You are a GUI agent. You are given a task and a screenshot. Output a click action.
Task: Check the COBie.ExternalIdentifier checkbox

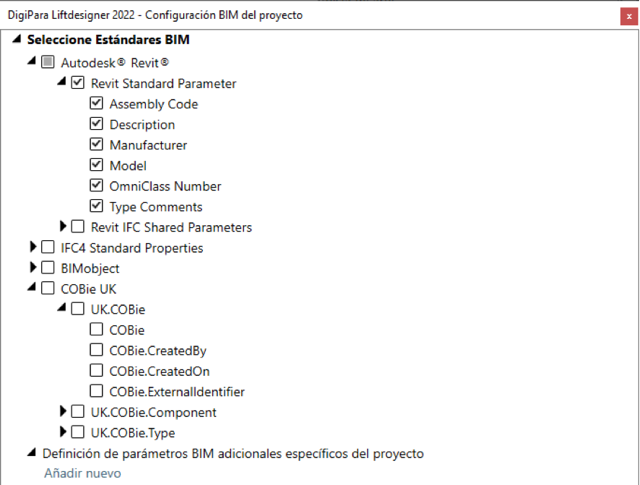[96, 391]
